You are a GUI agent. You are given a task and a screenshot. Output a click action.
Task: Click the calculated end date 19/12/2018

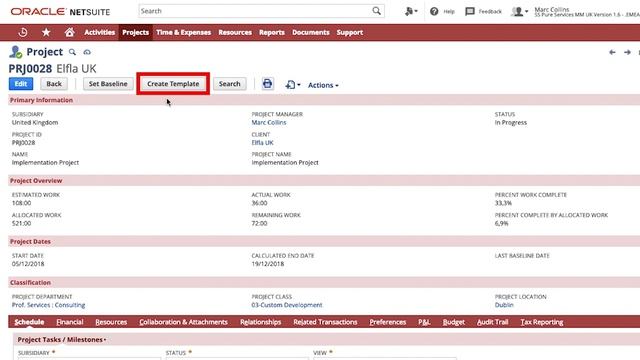click(267, 264)
